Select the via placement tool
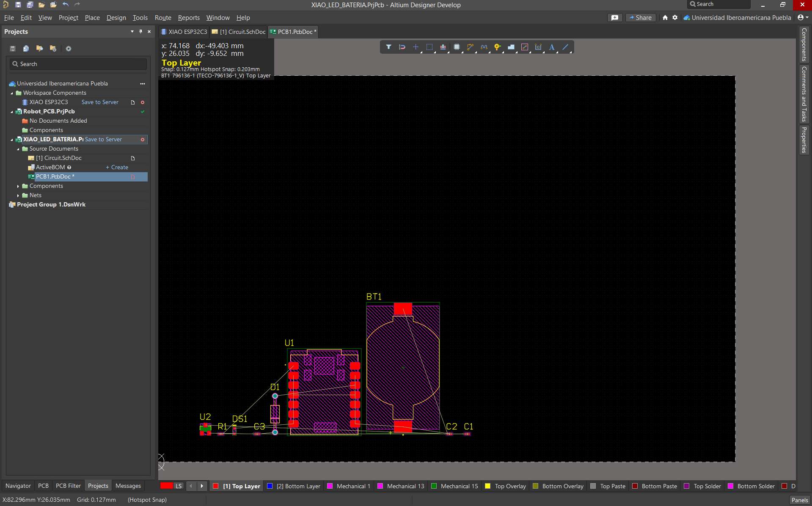This screenshot has width=812, height=506. point(497,47)
